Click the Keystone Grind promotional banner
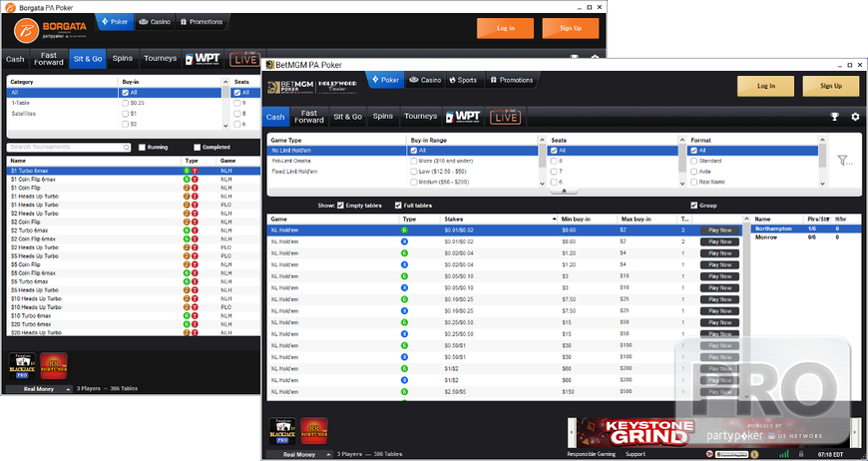Screen dimensions: 868x461 (x=713, y=432)
